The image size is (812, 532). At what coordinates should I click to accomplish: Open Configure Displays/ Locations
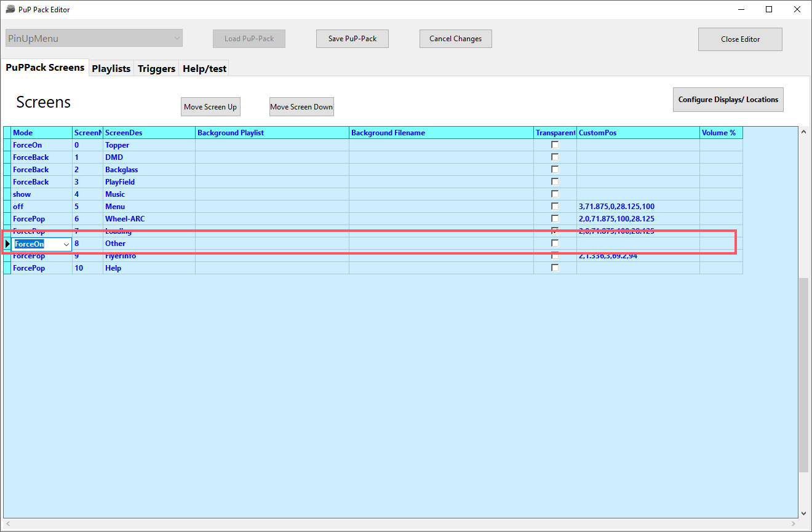click(728, 100)
